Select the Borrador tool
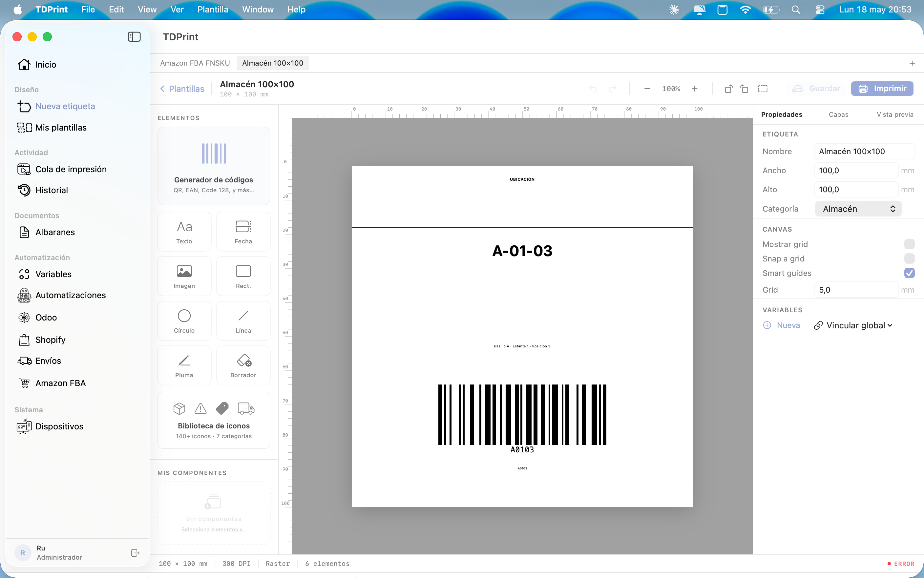Viewport: 924px width, 578px height. click(243, 366)
